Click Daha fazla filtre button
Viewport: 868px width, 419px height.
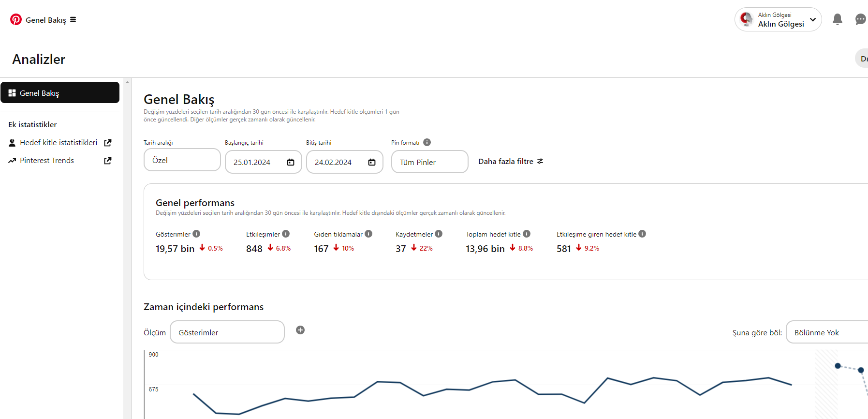(511, 162)
